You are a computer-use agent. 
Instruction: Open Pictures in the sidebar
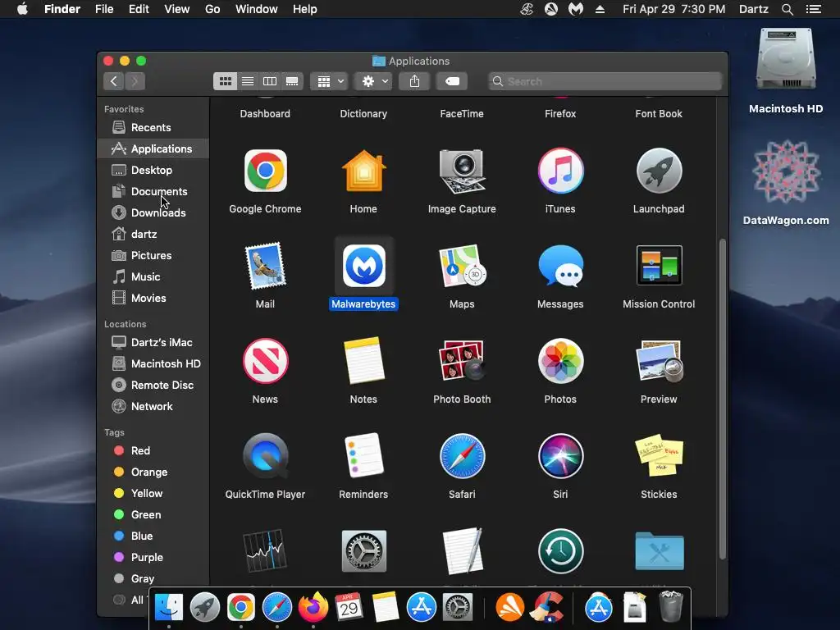153,256
